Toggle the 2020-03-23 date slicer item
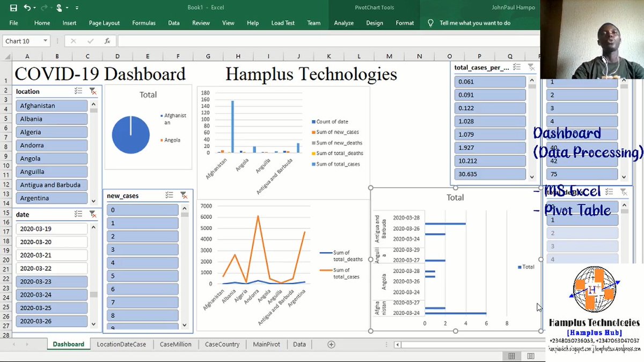 click(x=52, y=282)
